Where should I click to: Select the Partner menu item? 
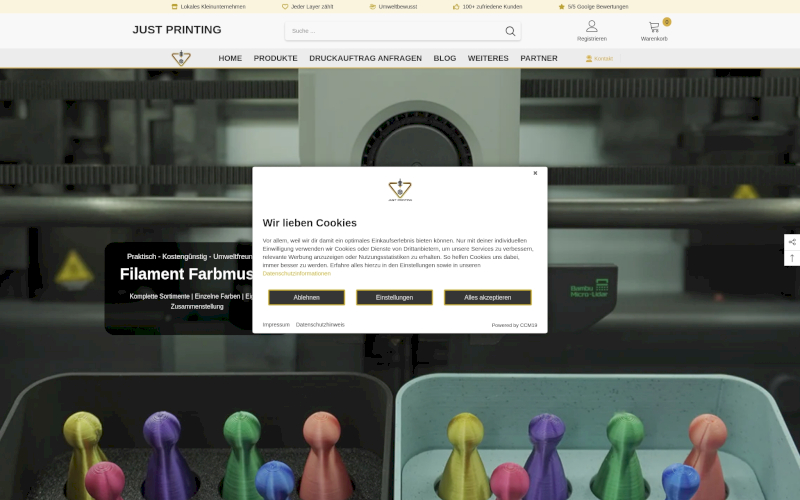pos(539,58)
